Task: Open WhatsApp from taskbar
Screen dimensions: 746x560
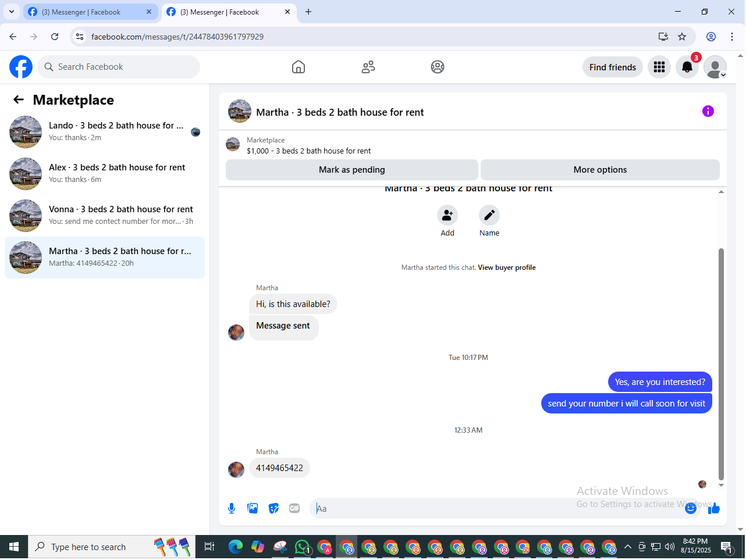Action: [302, 547]
